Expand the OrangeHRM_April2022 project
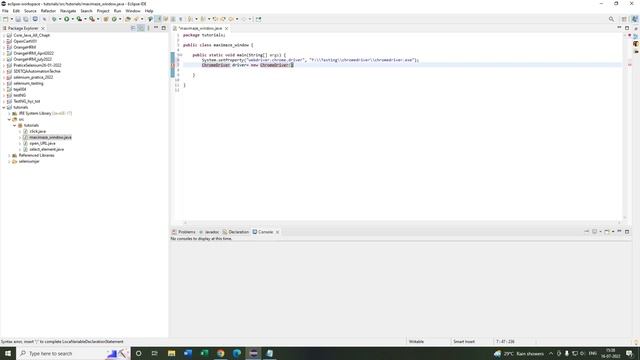Viewport: 640px width, 360px height. click(x=4, y=53)
